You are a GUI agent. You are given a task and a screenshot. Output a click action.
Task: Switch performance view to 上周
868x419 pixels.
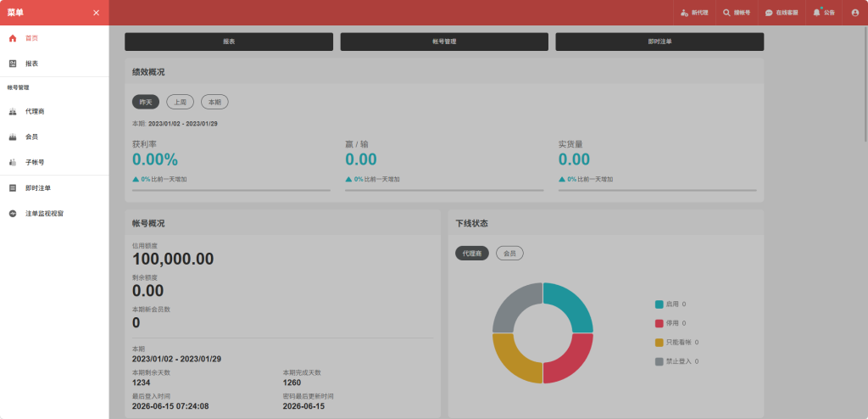(180, 102)
